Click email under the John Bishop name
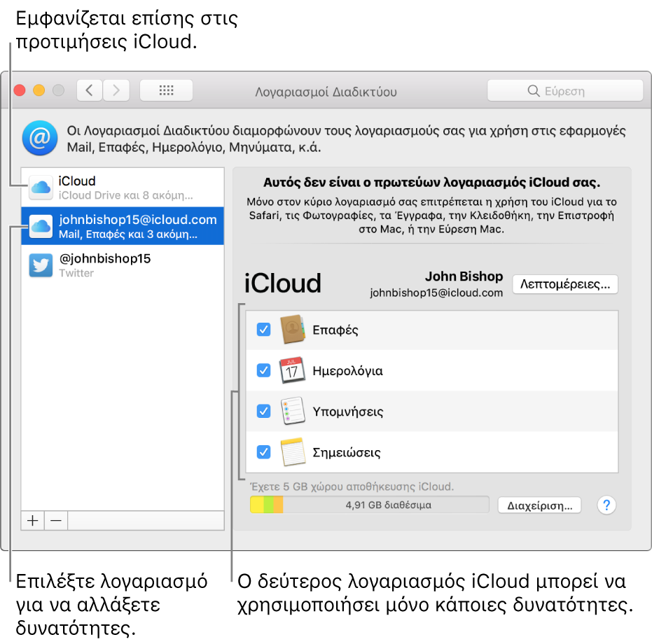Image resolution: width=652 pixels, height=644 pixels. tap(436, 293)
